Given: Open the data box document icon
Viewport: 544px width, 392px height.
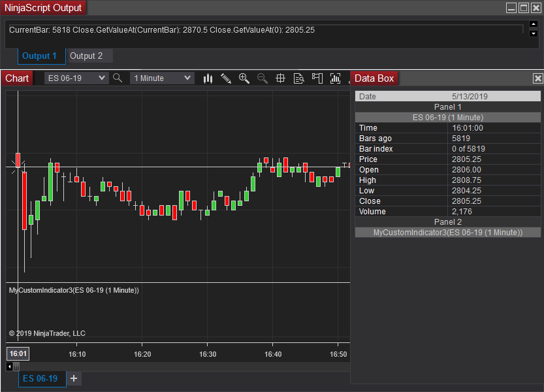Looking at the screenshot, I should tap(298, 78).
